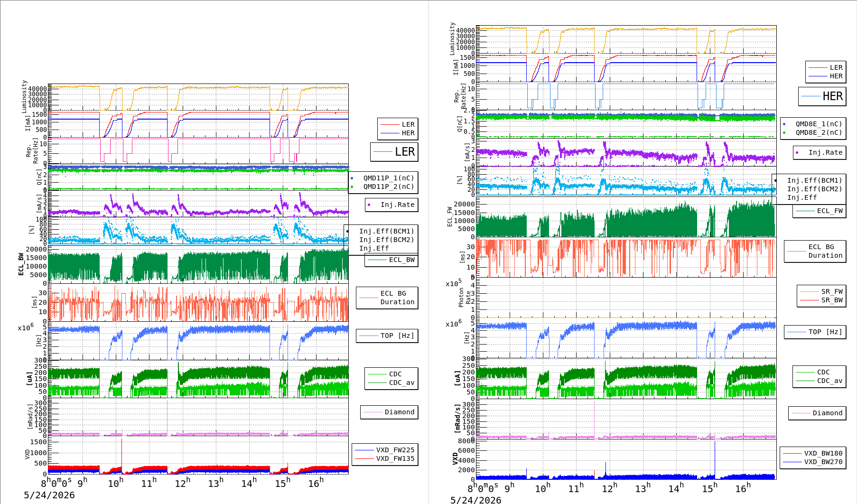Click ECL BG Duration legend in LER panel
Image resolution: width=857 pixels, height=504 pixels.
point(398,298)
